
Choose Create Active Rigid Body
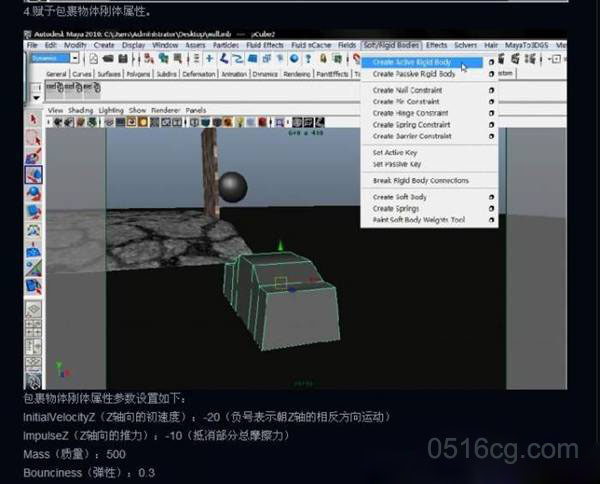[422, 62]
